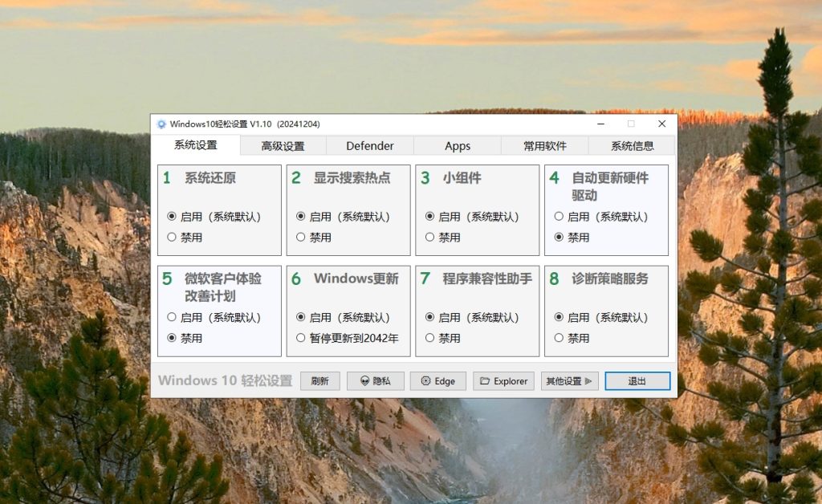Select 启用 for 程序兼容性助手
822x504 pixels.
pos(472,317)
